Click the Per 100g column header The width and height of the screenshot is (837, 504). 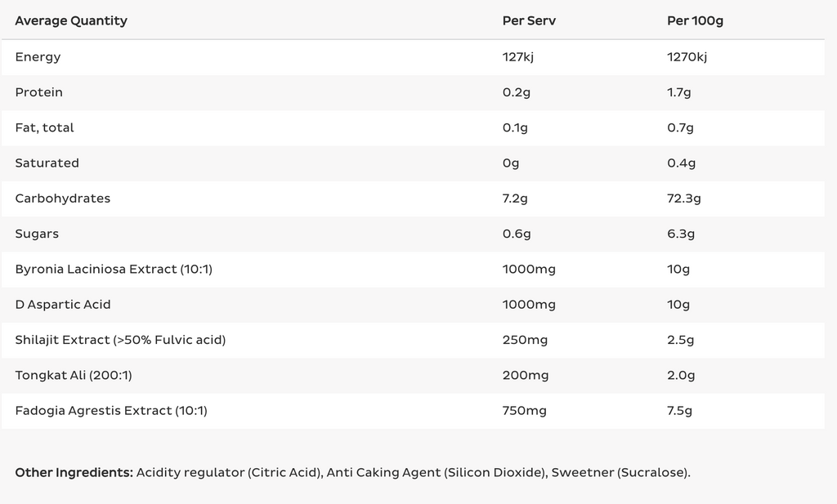695,21
